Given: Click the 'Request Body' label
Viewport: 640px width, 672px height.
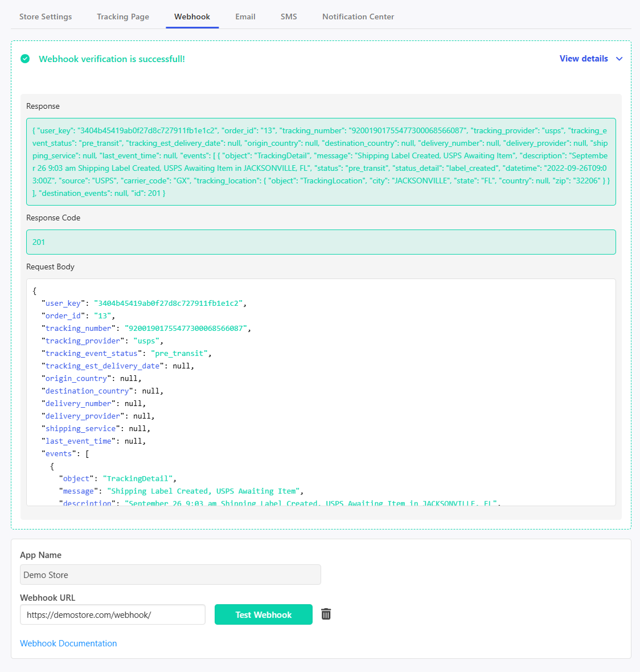Looking at the screenshot, I should (x=50, y=267).
